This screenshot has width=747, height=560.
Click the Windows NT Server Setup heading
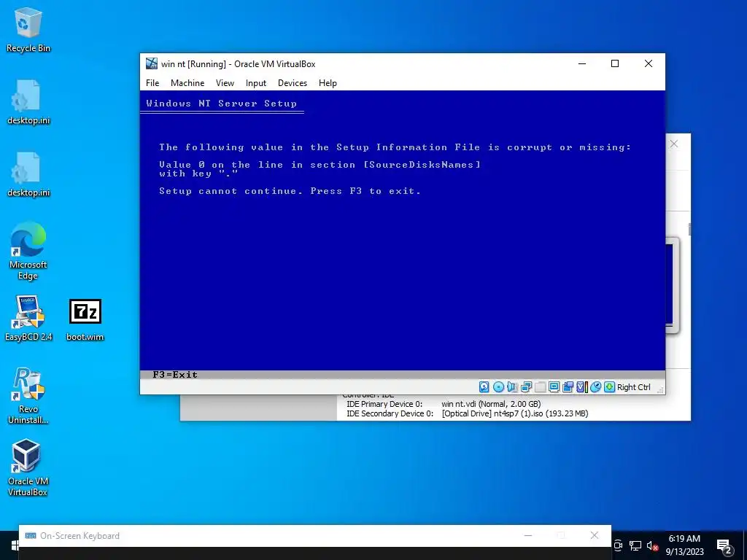click(x=222, y=104)
